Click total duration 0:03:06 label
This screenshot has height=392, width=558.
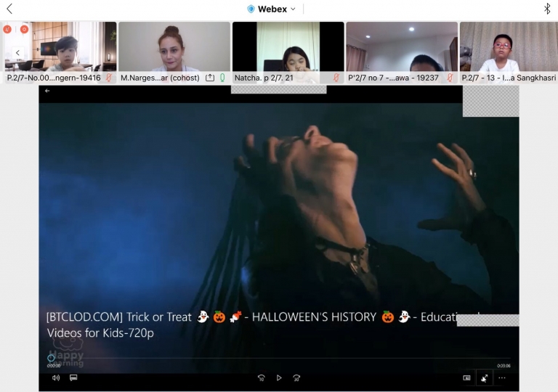pyautogui.click(x=504, y=366)
